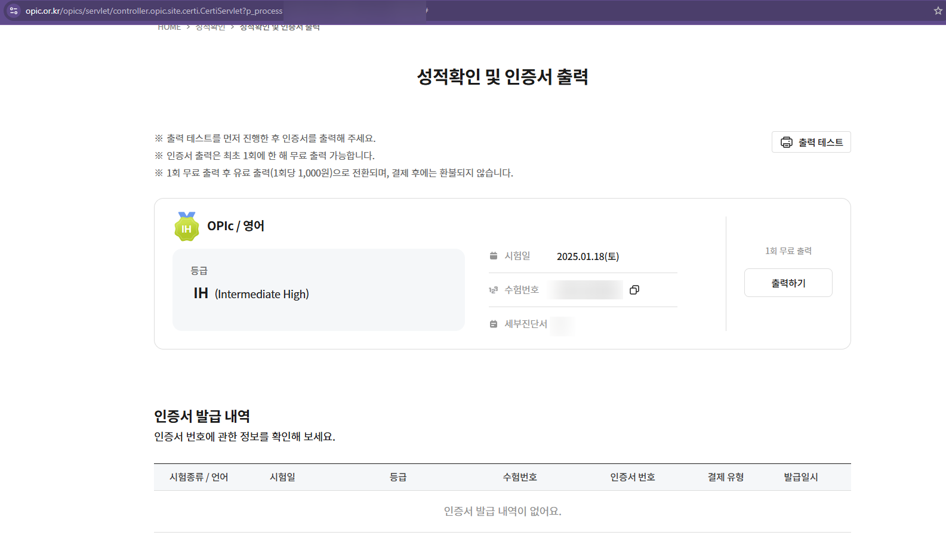The image size is (946, 560).
Task: Click the 인증서 번호 column header
Action: pyautogui.click(x=633, y=477)
